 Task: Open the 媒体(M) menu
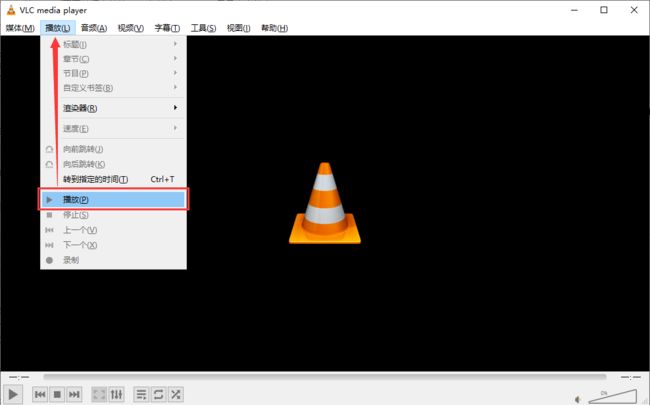20,28
